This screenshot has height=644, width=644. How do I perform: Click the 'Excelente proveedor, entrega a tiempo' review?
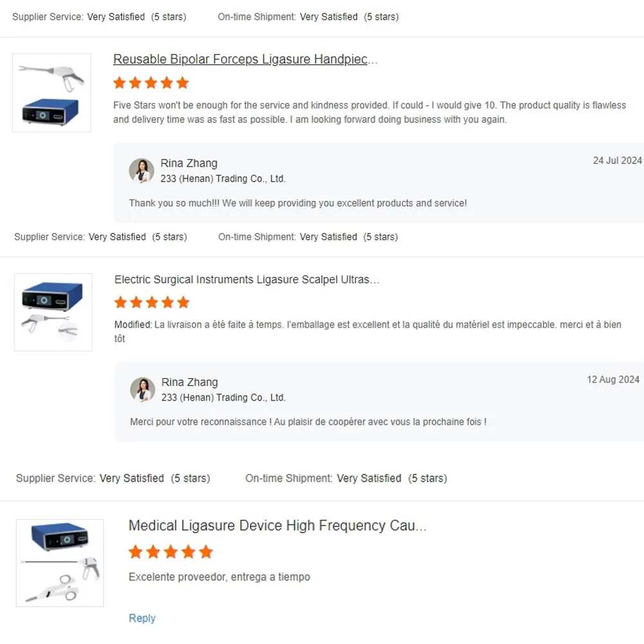pos(219,577)
